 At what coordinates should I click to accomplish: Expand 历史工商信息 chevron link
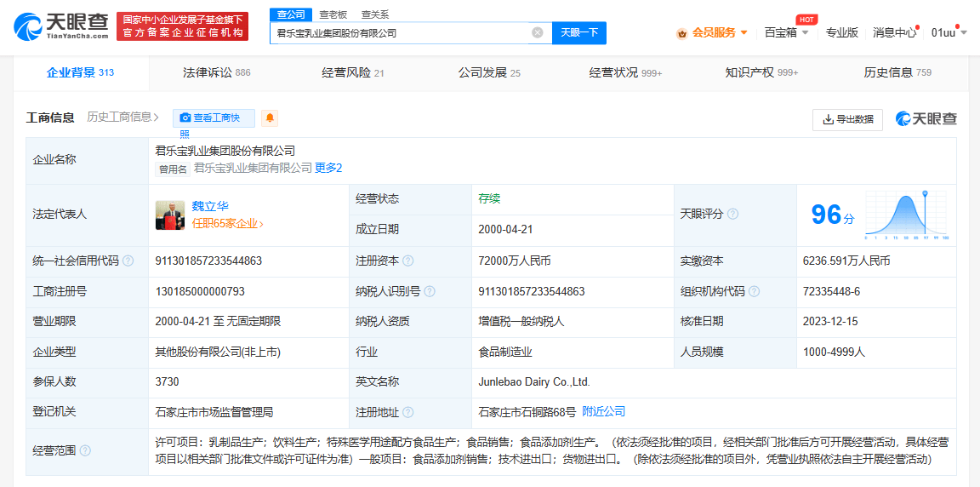pyautogui.click(x=122, y=117)
